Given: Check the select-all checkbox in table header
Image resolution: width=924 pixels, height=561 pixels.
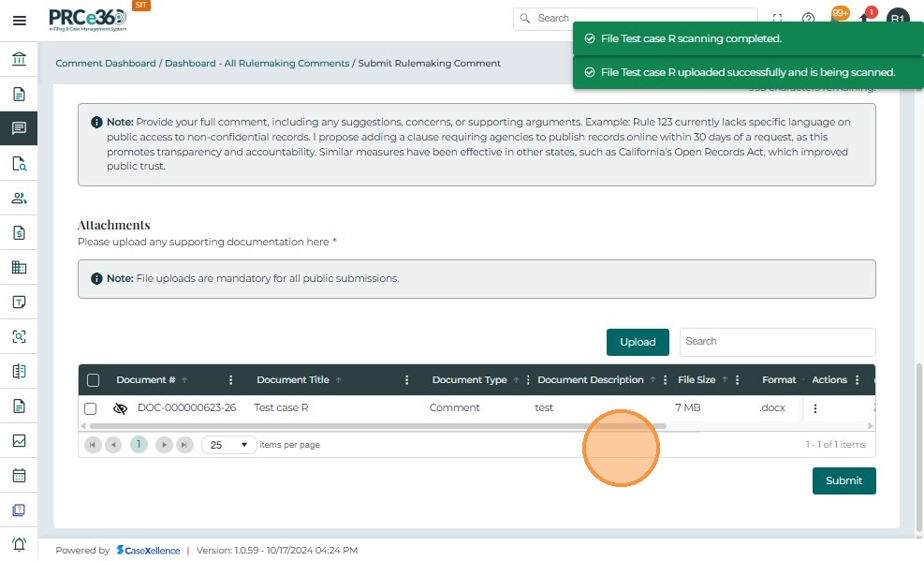Looking at the screenshot, I should (x=93, y=380).
